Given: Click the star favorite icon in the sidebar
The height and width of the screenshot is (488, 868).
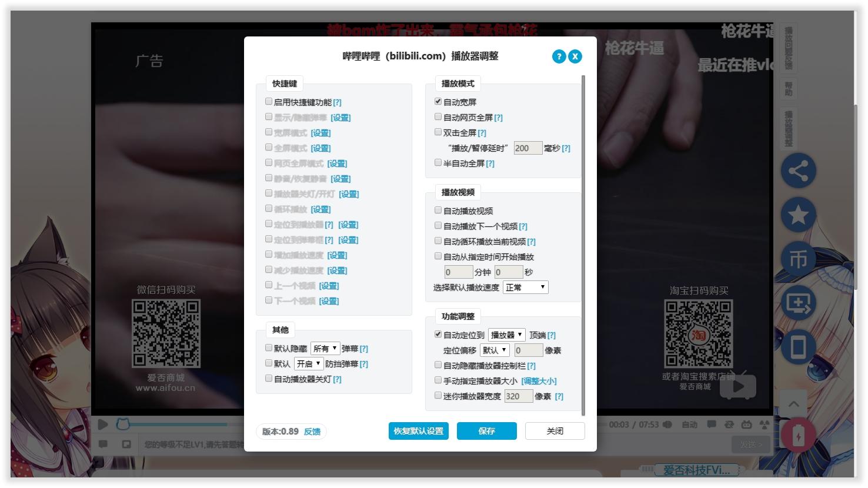Looking at the screenshot, I should pyautogui.click(x=798, y=215).
